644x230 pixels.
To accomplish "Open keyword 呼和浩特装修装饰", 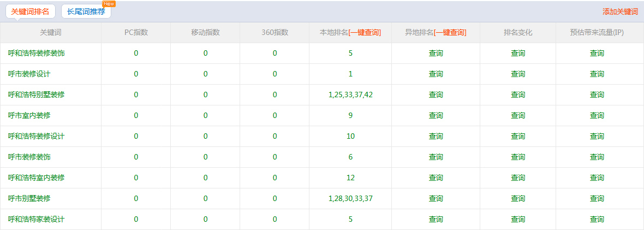I will [37, 54].
